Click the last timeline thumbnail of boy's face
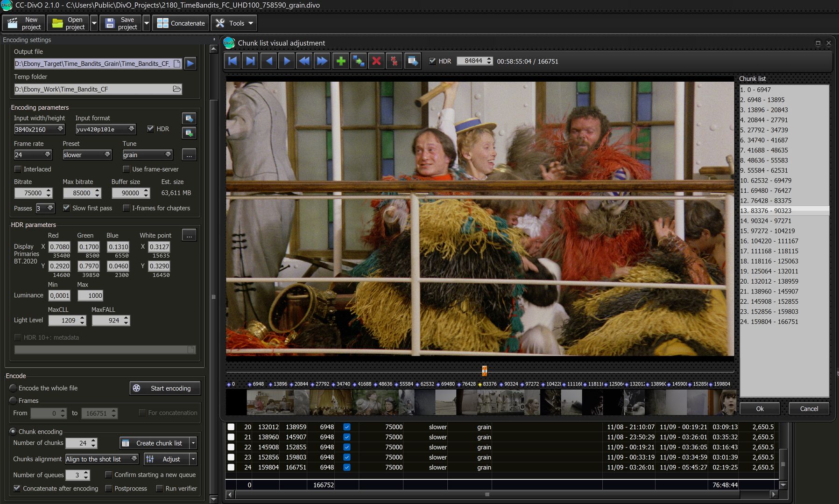 click(722, 402)
